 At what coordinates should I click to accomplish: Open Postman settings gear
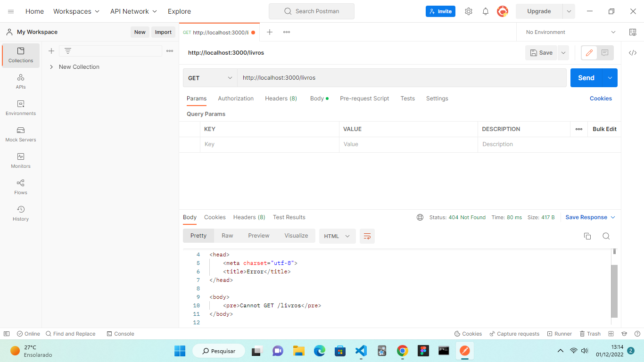point(469,11)
